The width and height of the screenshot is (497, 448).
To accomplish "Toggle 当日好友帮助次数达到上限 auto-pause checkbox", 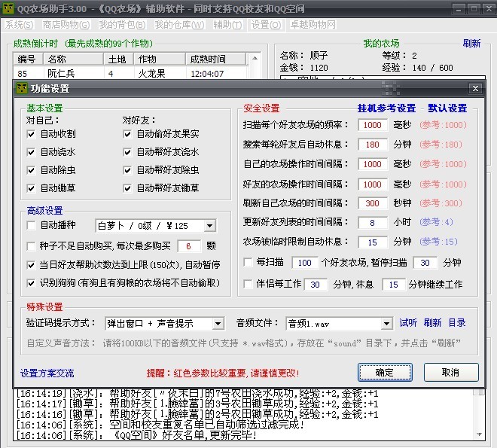I will (x=31, y=265).
